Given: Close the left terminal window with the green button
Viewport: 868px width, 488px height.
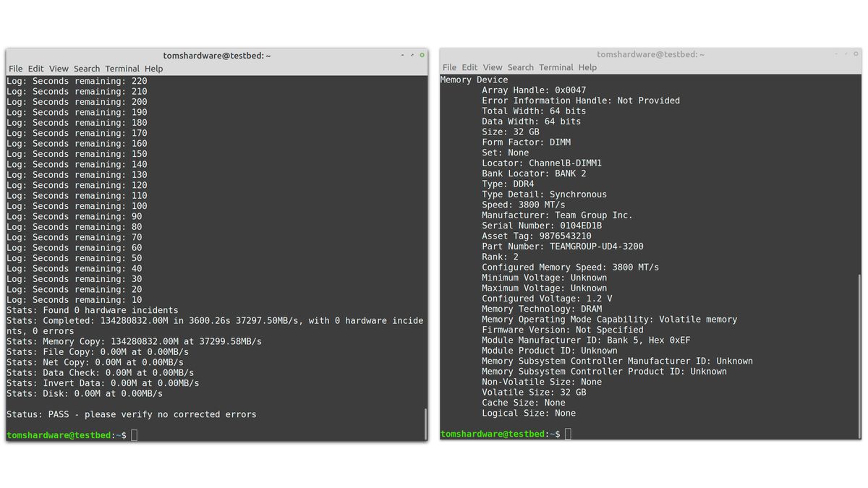Looking at the screenshot, I should (422, 55).
